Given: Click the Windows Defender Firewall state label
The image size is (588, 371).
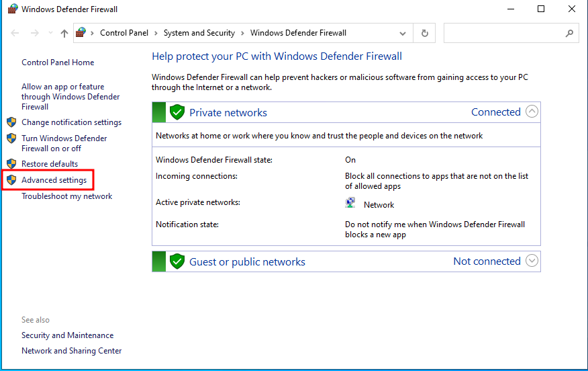Looking at the screenshot, I should [214, 159].
